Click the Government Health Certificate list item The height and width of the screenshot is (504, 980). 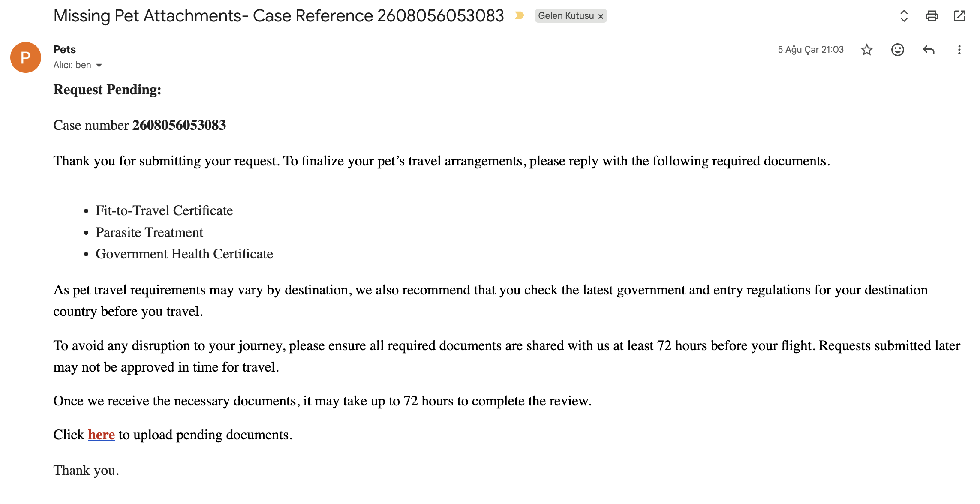(x=184, y=254)
